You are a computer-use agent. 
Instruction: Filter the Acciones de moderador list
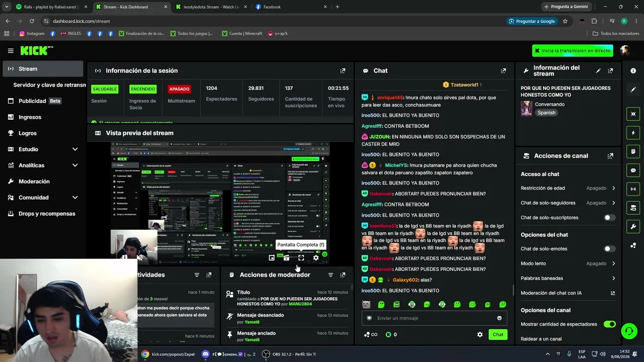pos(331,275)
